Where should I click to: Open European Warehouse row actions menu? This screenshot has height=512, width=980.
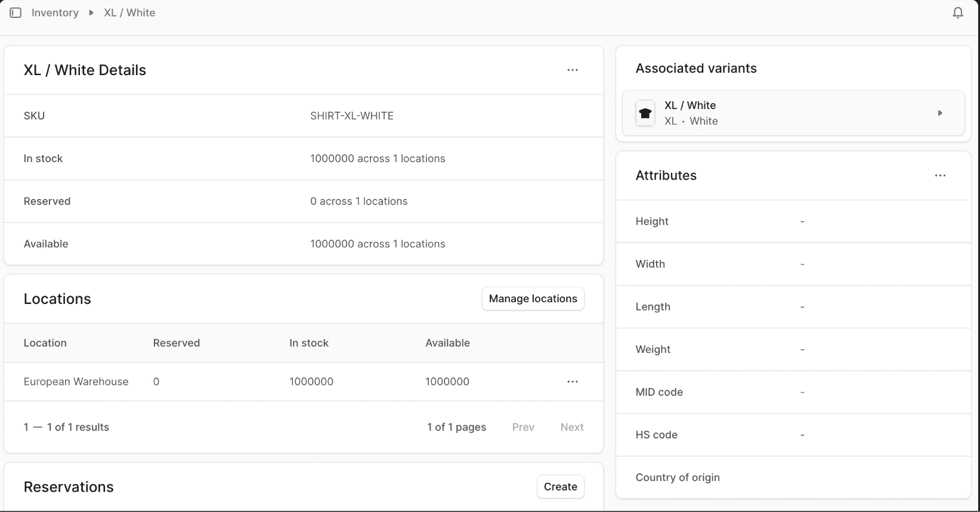[572, 381]
